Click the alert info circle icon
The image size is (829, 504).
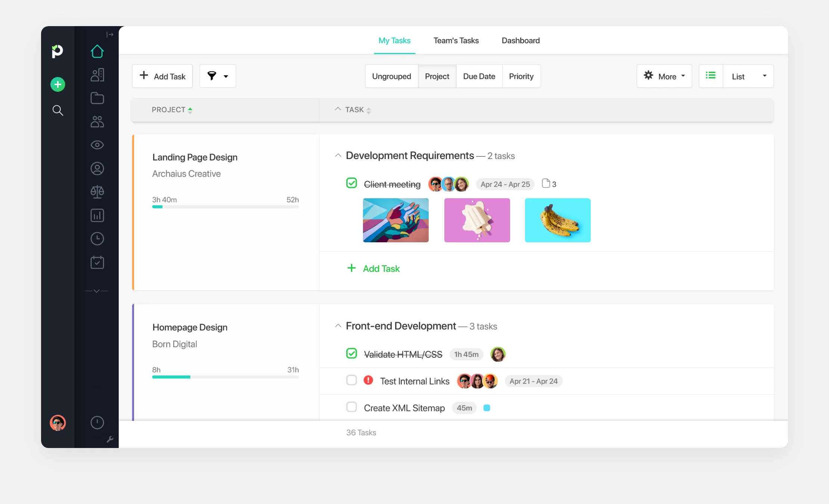click(97, 423)
